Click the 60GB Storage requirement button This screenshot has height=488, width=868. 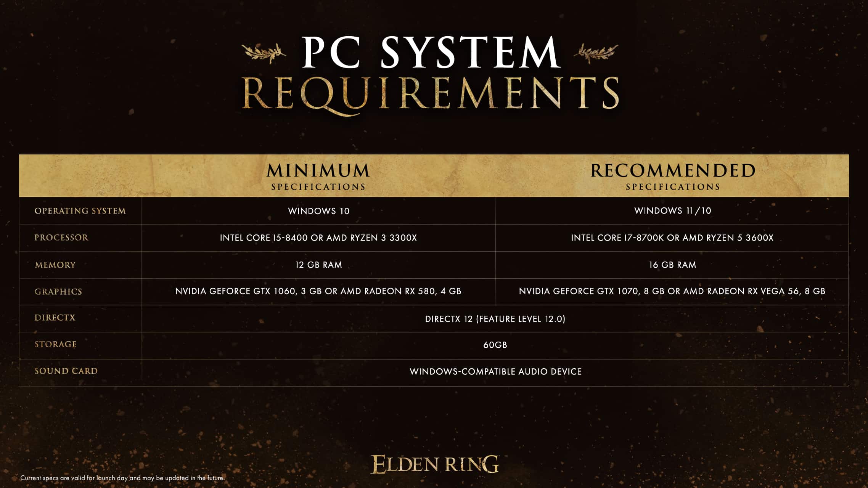tap(495, 344)
